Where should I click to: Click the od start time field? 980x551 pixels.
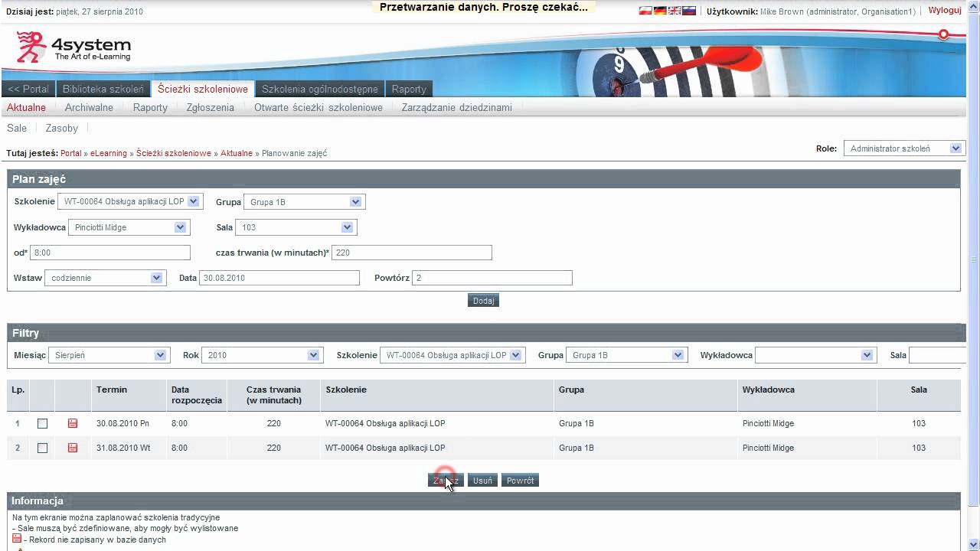109,253
